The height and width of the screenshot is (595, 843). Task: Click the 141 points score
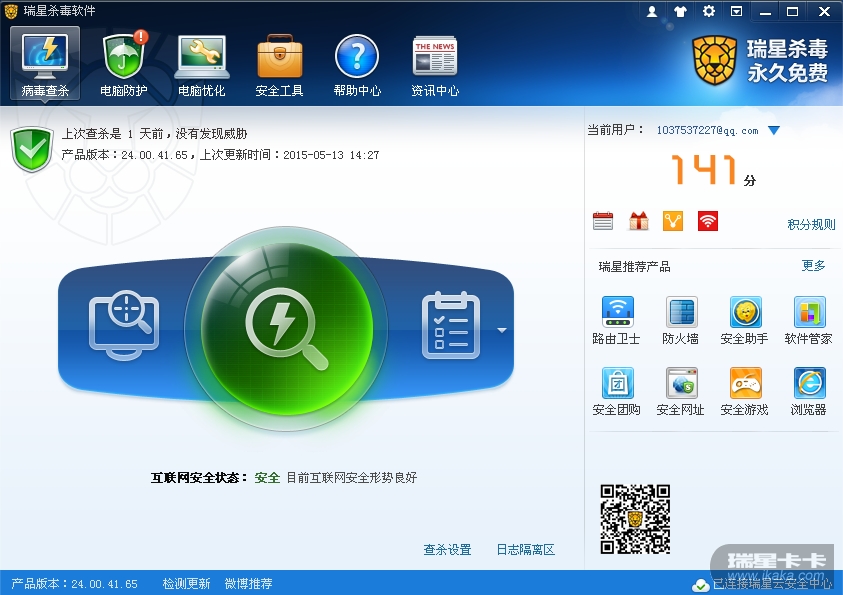pos(704,169)
